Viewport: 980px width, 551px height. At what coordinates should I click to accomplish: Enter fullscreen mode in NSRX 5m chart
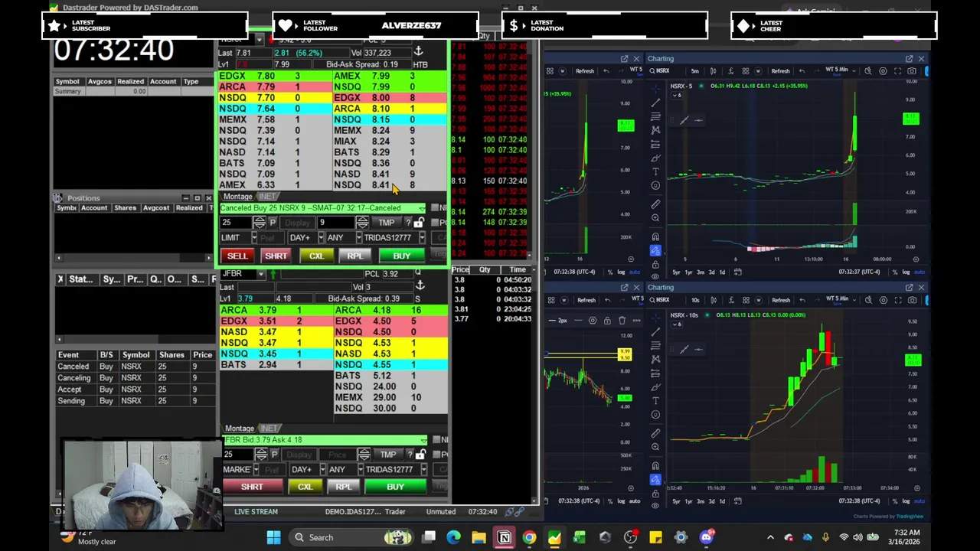(897, 71)
